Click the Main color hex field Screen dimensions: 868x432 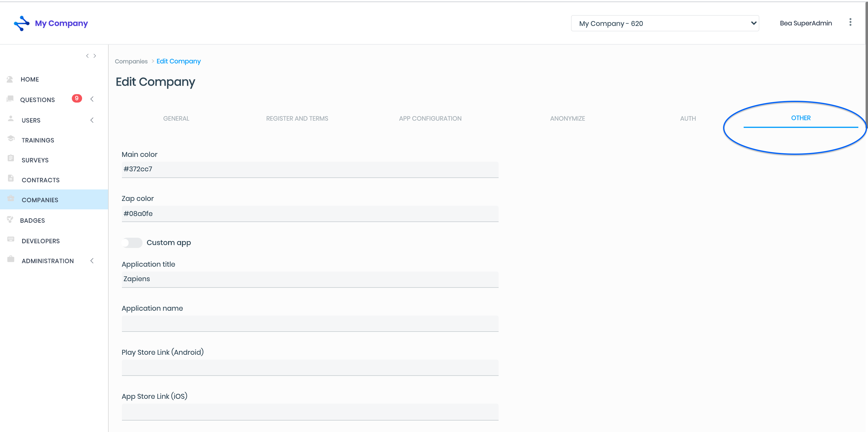pyautogui.click(x=310, y=169)
